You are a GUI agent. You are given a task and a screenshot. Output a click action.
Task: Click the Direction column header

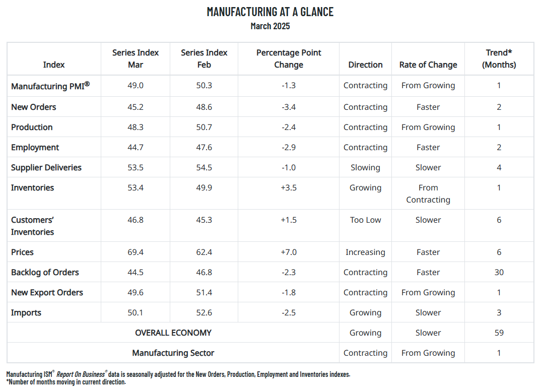click(x=365, y=64)
